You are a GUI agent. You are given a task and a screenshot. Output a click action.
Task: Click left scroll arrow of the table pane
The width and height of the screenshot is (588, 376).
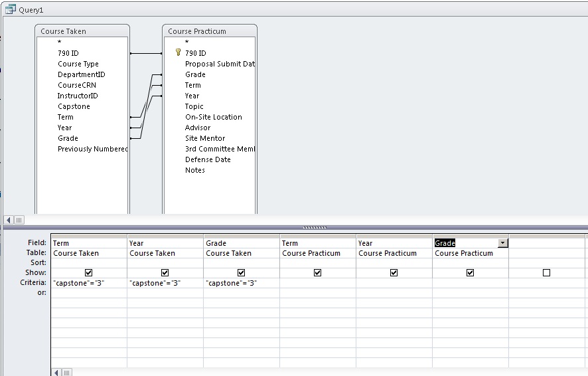point(9,220)
